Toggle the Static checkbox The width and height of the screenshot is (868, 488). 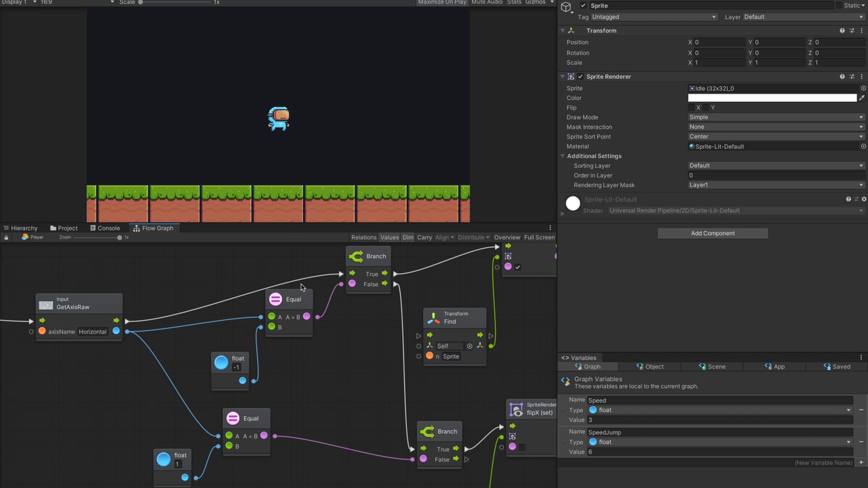click(x=838, y=5)
